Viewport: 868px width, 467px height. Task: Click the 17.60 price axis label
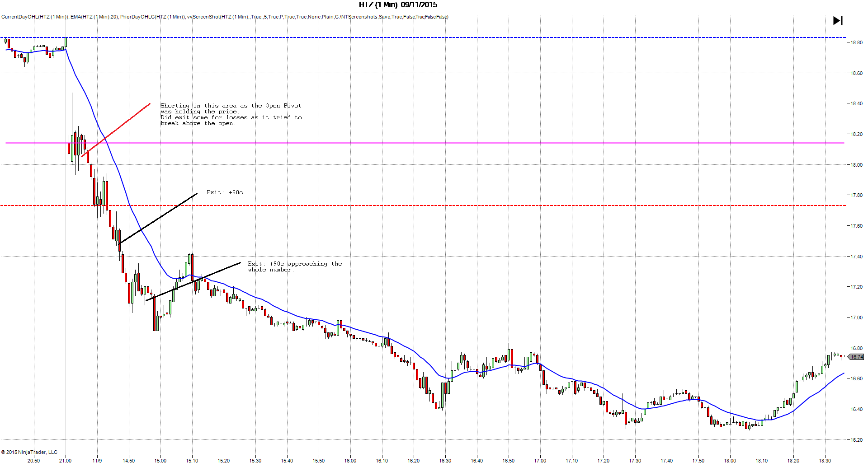pyautogui.click(x=856, y=226)
